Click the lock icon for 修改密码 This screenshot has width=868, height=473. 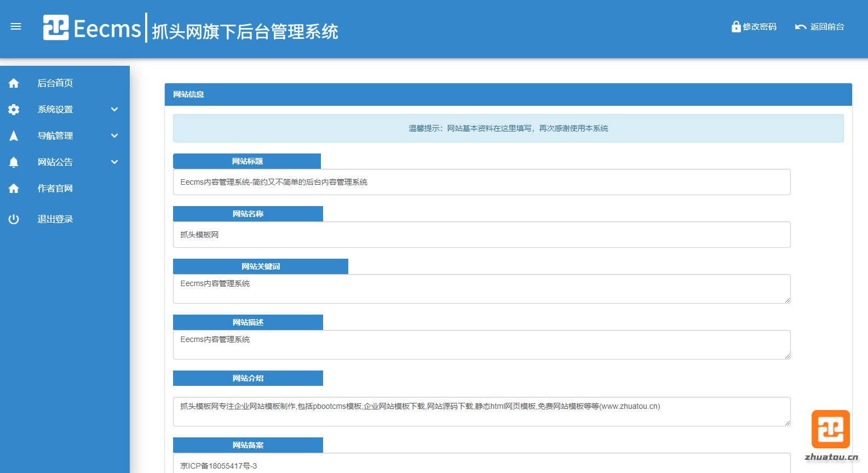736,26
